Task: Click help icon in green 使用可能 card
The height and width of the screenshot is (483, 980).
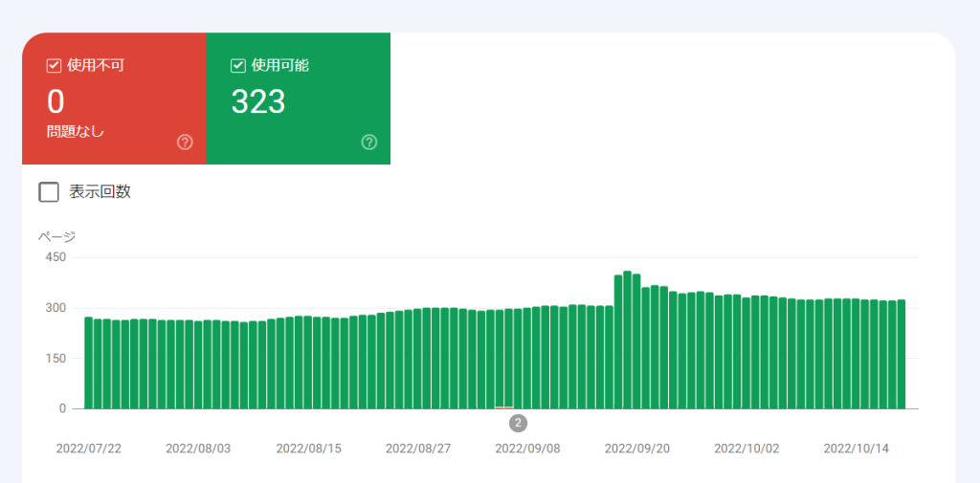Action: 369,143
